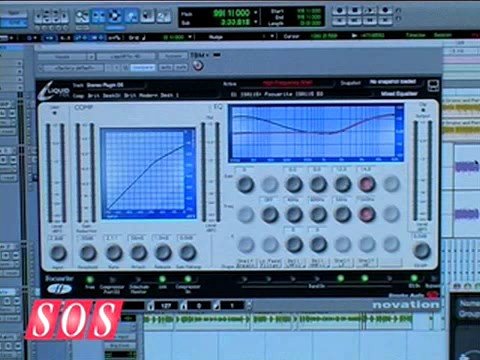Click the Main counter time display
The image size is (480, 360).
tap(231, 13)
